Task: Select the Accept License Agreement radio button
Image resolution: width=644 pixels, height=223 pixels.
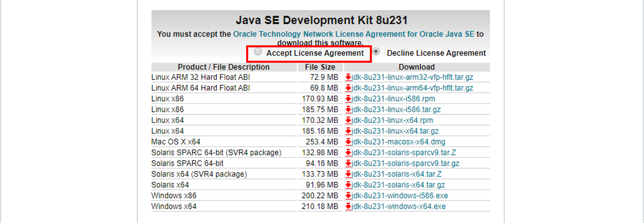Action: pyautogui.click(x=258, y=52)
